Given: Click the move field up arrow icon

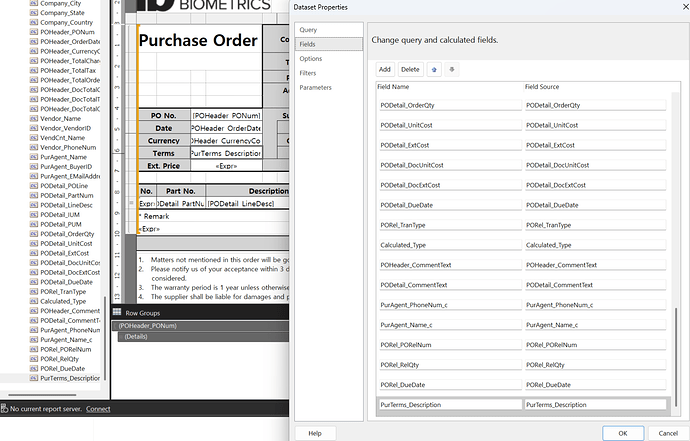Looking at the screenshot, I should [x=433, y=69].
